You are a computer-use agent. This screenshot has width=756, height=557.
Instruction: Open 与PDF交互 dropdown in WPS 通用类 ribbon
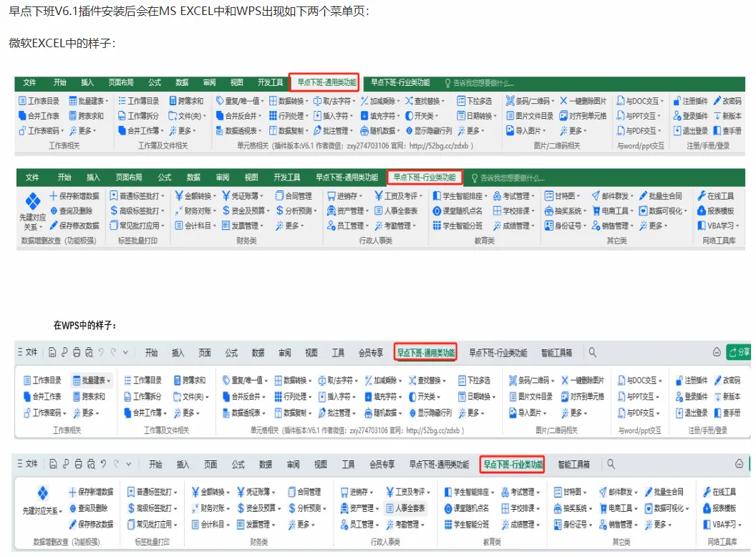[639, 413]
